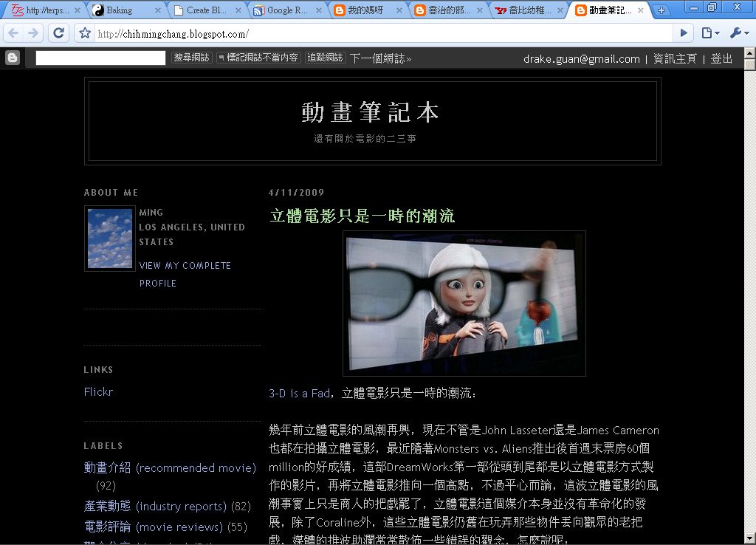The width and height of the screenshot is (756, 545).
Task: Open View My Complete Profile link
Action: pos(185,275)
